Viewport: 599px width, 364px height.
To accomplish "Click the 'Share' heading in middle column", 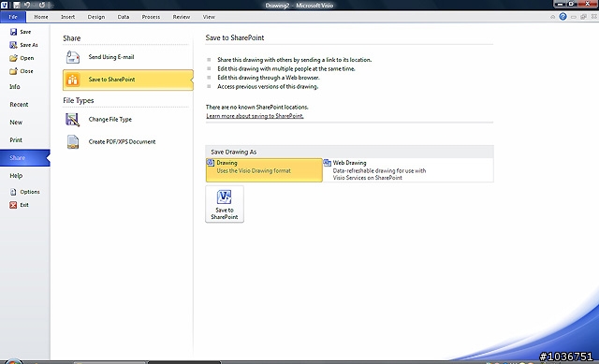I will pyautogui.click(x=72, y=38).
